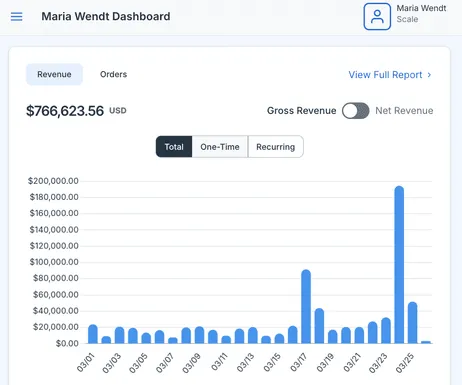Click the 03/21 date label
This screenshot has height=385, width=462.
point(352,362)
